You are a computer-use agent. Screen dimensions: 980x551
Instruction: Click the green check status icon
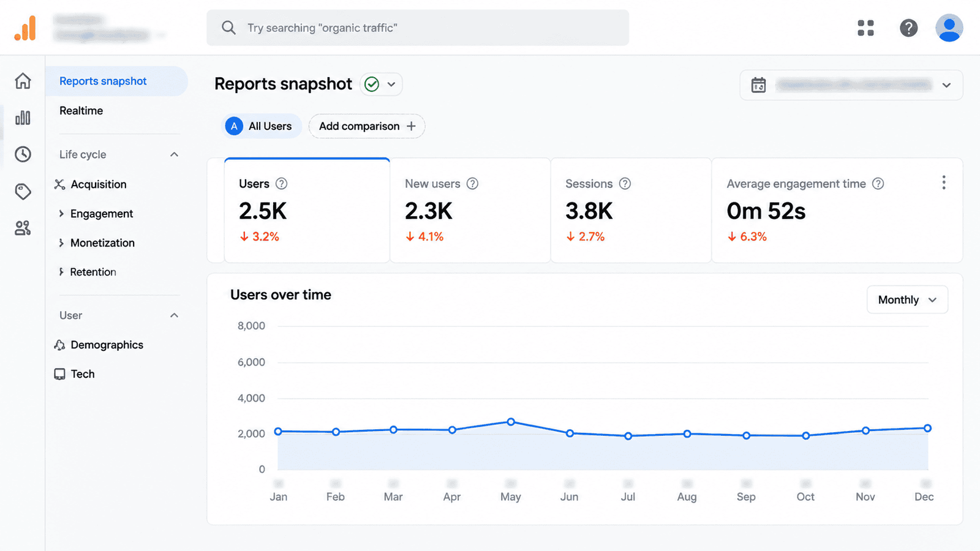(x=372, y=84)
